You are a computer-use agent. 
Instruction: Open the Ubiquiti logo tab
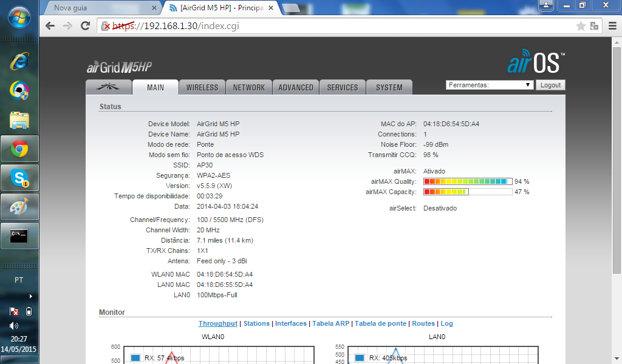click(109, 87)
